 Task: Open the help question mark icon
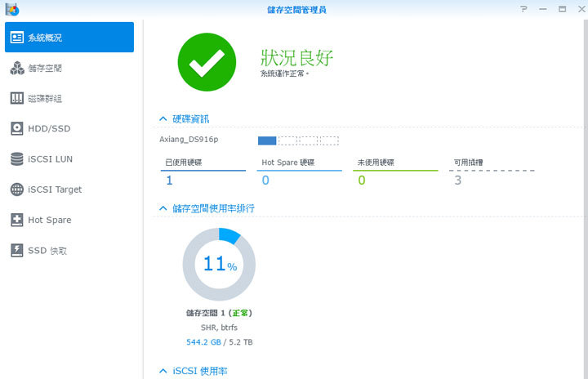[523, 8]
